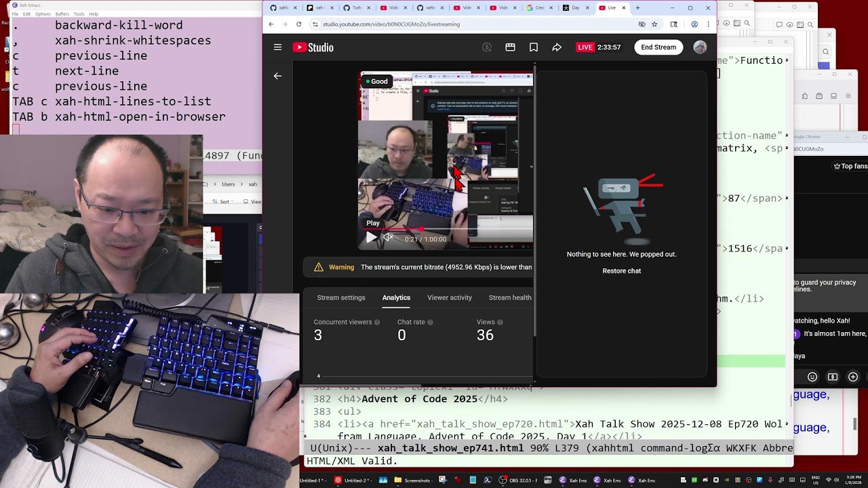Open a new Chrome tab
The height and width of the screenshot is (488, 868).
point(637,8)
